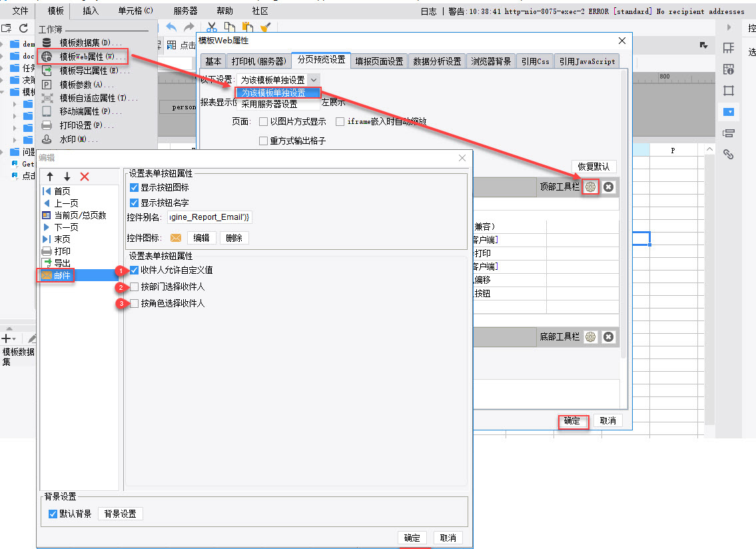Remove top toolbar with the X icon
Screen dimensions: 756x549
tap(609, 187)
